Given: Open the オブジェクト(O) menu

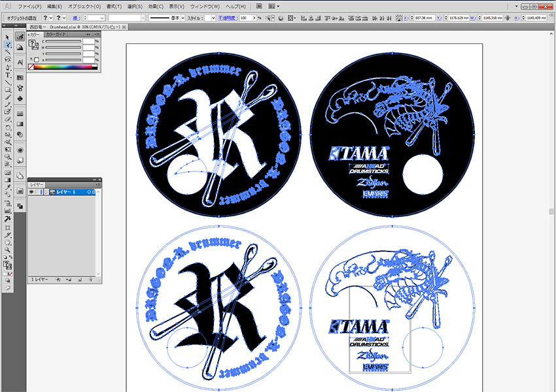Looking at the screenshot, I should [x=84, y=7].
